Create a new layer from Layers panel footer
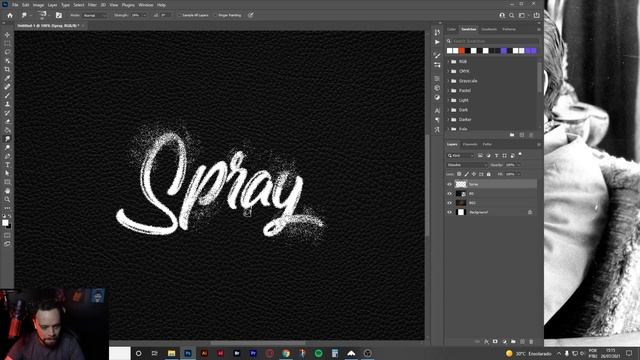640x360 pixels. tap(522, 342)
